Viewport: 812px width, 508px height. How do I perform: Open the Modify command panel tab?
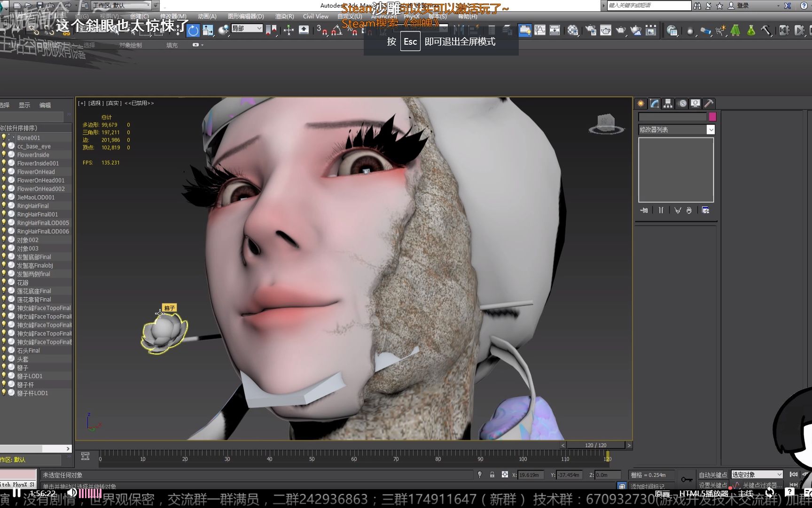tap(654, 103)
